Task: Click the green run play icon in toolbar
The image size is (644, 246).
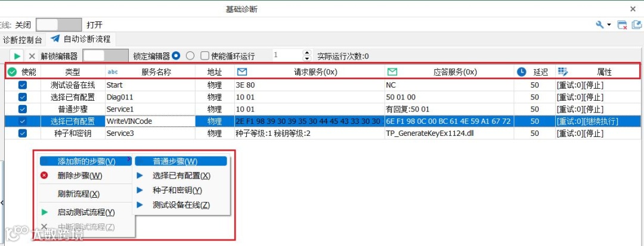Action: point(17,56)
